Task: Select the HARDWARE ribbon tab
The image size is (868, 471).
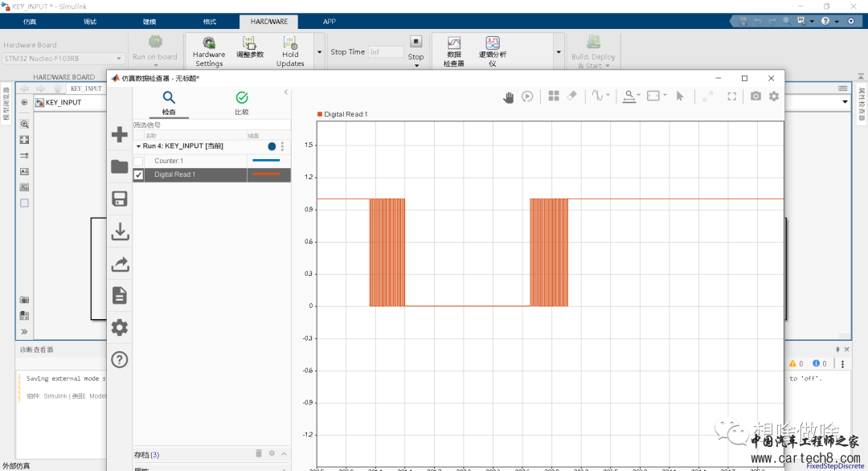Action: point(269,22)
